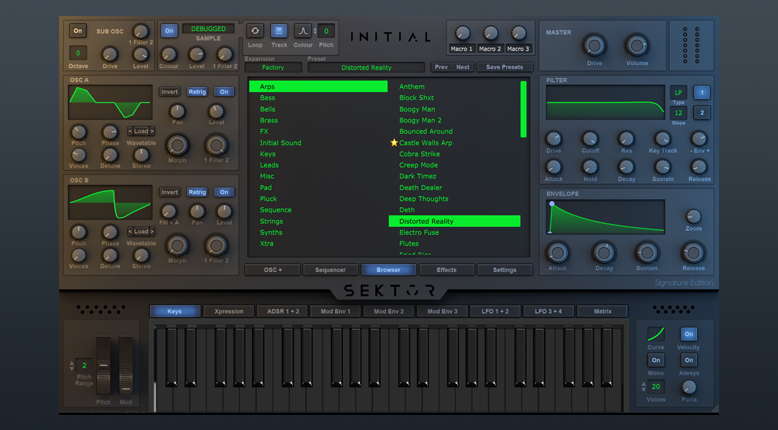Toggle the Sub Osc On switch
778x430 pixels.
[x=77, y=31]
